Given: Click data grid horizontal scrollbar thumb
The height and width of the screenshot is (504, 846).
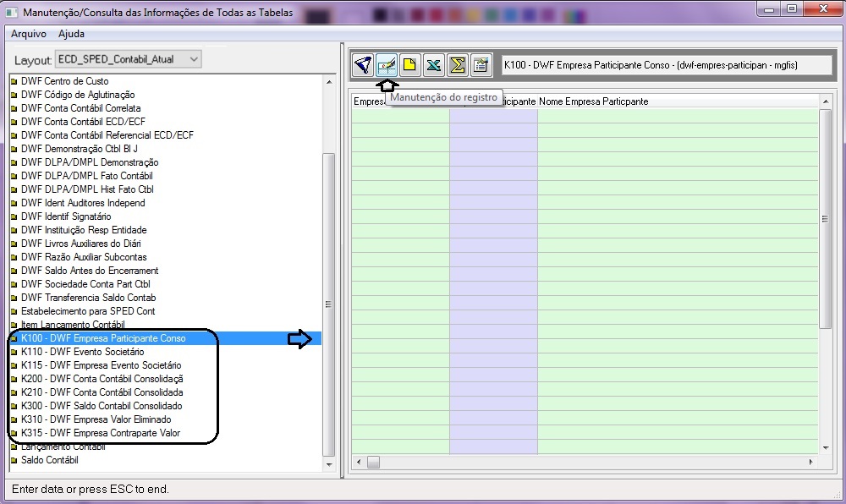Looking at the screenshot, I should 373,462.
